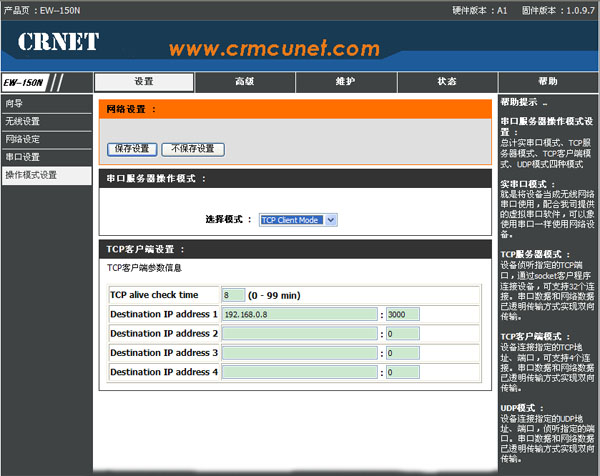The height and width of the screenshot is (476, 600).
Task: Click the TCP客户端设置 section header
Action: (295, 249)
